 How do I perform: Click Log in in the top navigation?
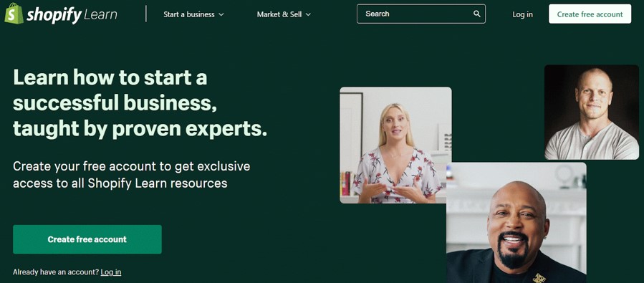[522, 14]
